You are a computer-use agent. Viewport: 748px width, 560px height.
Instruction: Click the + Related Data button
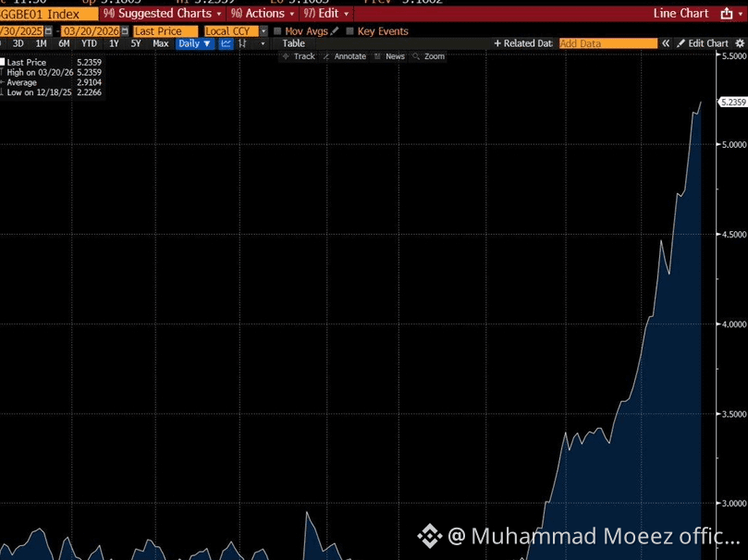tap(522, 43)
